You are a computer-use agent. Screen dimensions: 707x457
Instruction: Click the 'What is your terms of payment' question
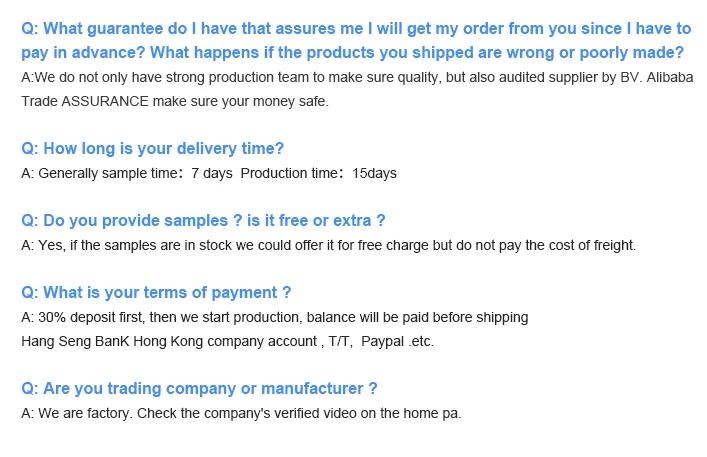coord(156,292)
